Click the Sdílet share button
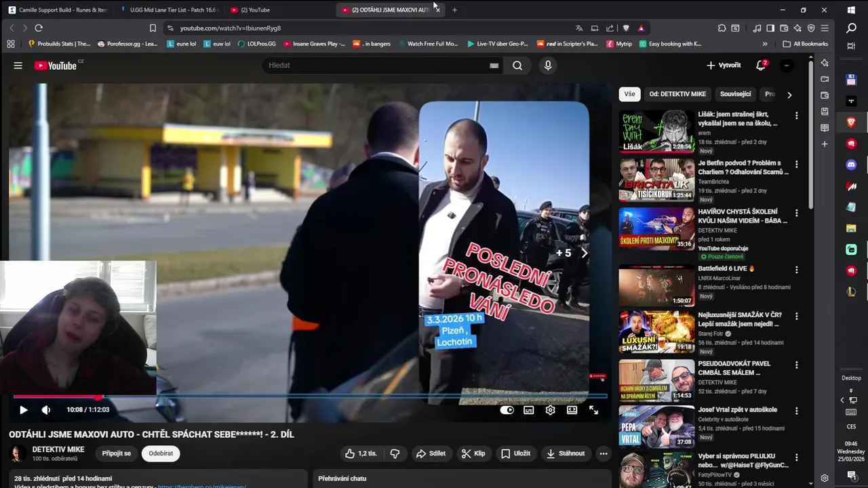This screenshot has height=488, width=868. [431, 453]
